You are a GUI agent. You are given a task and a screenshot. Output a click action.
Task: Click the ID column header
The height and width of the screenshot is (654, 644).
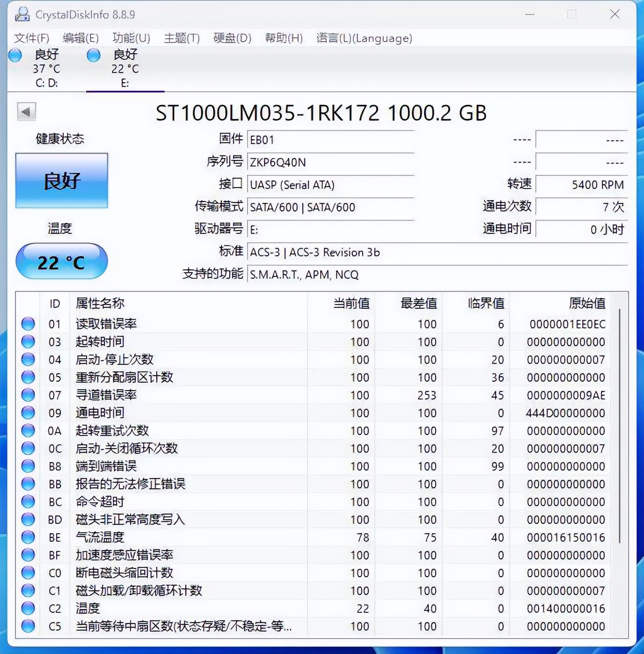pyautogui.click(x=55, y=303)
